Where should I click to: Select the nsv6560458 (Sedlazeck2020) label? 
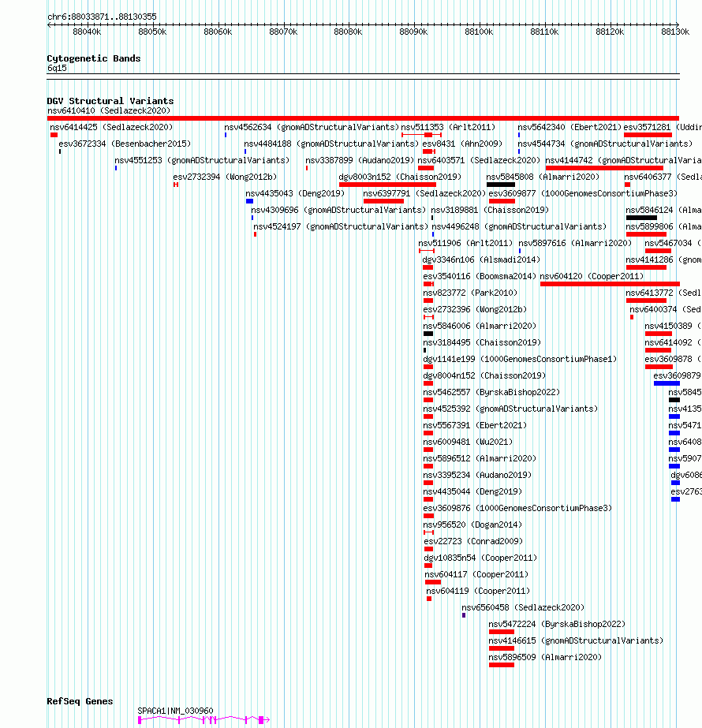click(523, 607)
